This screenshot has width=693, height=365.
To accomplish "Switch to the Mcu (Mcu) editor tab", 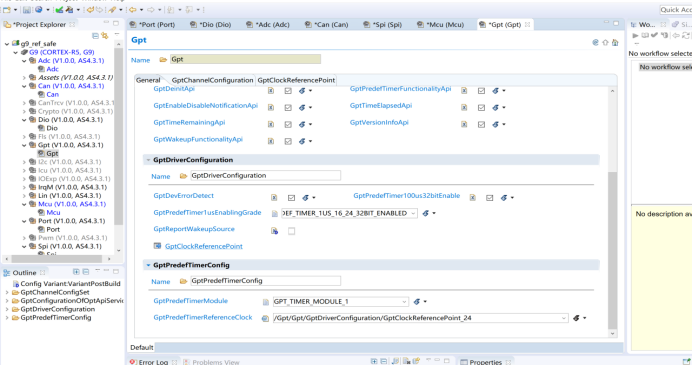I will coord(441,24).
